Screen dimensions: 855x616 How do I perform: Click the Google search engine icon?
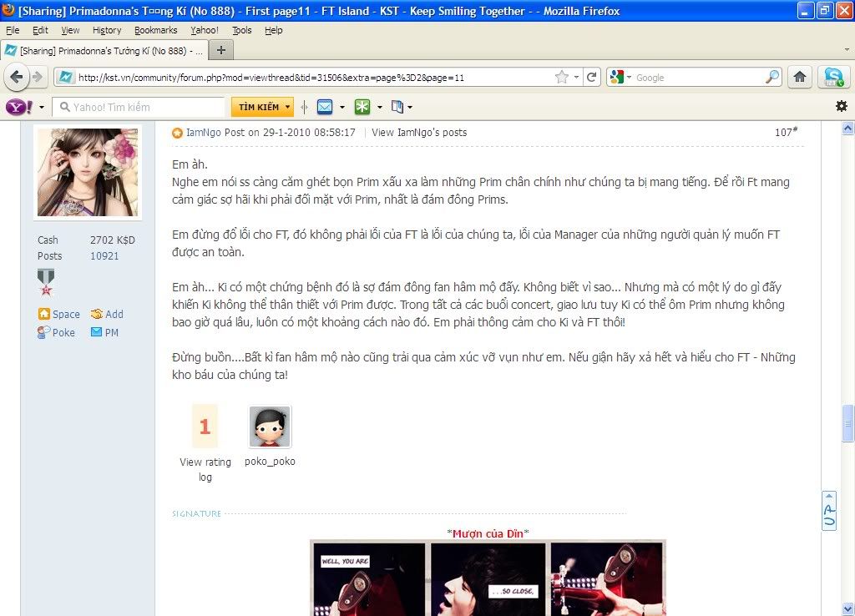click(x=617, y=78)
